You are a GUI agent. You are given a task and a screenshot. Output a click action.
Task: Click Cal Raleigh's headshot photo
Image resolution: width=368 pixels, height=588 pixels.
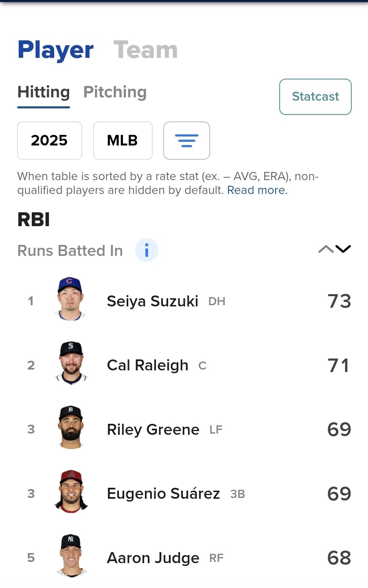pyautogui.click(x=71, y=363)
